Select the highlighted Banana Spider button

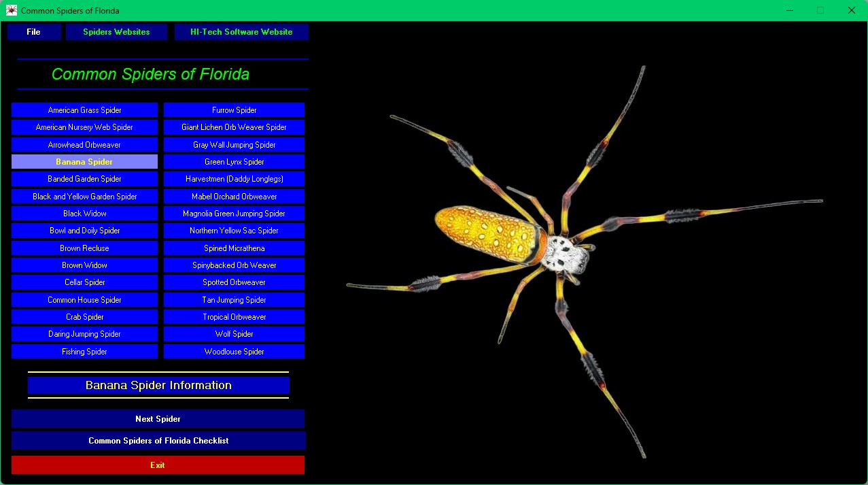coord(84,162)
